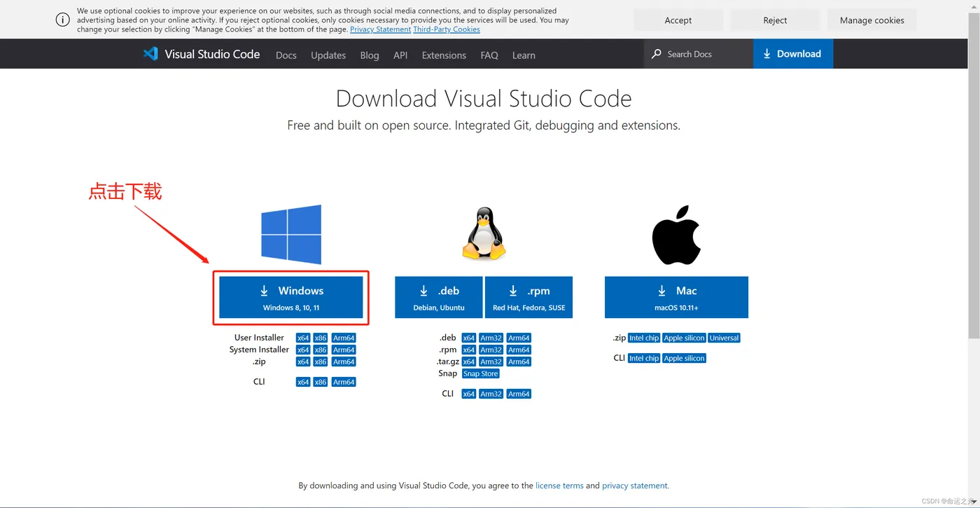Download Windows .zip x86 build
980x508 pixels.
(x=321, y=362)
